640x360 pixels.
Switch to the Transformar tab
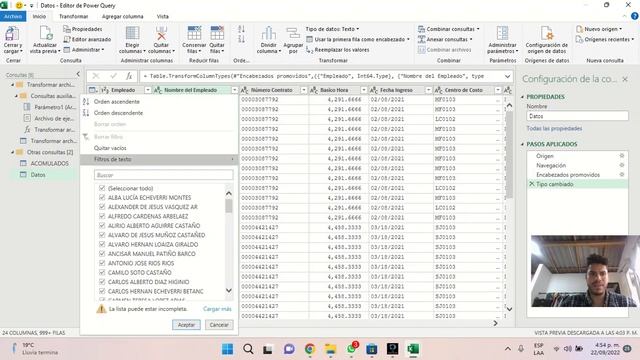73,16
